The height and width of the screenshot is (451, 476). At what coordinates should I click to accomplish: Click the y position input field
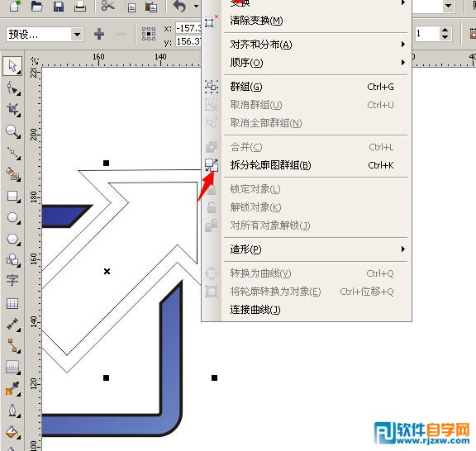click(x=188, y=41)
